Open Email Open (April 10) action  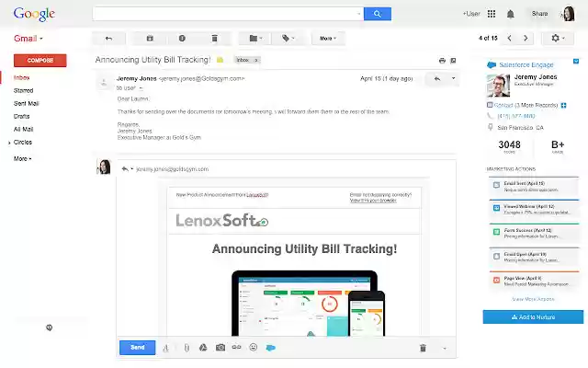(x=534, y=258)
